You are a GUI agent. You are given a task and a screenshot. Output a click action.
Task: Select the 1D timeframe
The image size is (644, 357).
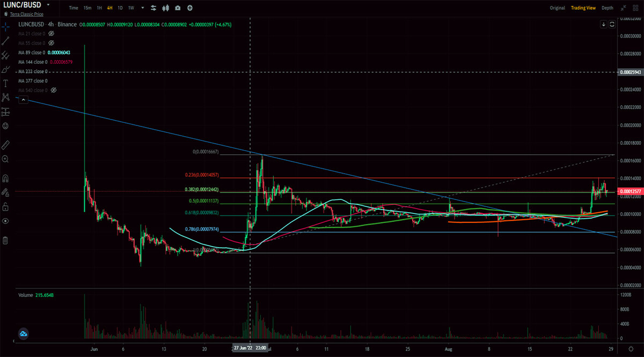tap(120, 8)
